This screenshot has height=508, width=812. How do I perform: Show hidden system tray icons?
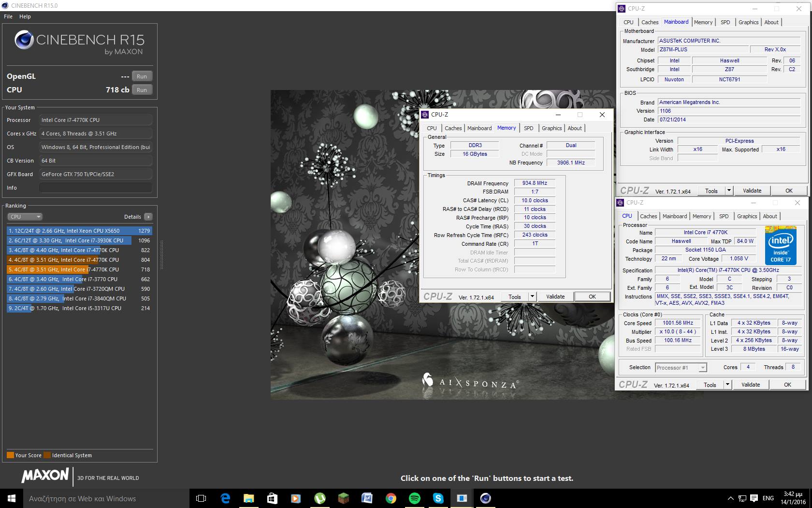click(730, 498)
